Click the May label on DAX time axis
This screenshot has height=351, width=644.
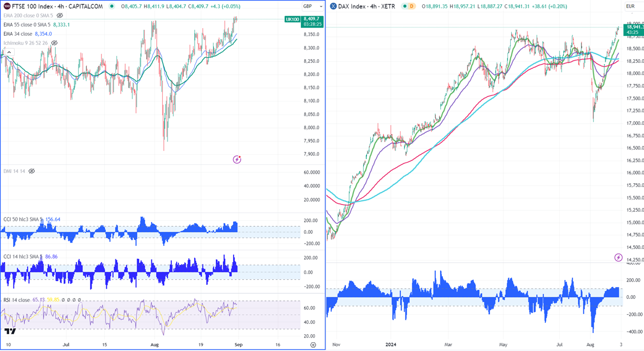pyautogui.click(x=503, y=345)
